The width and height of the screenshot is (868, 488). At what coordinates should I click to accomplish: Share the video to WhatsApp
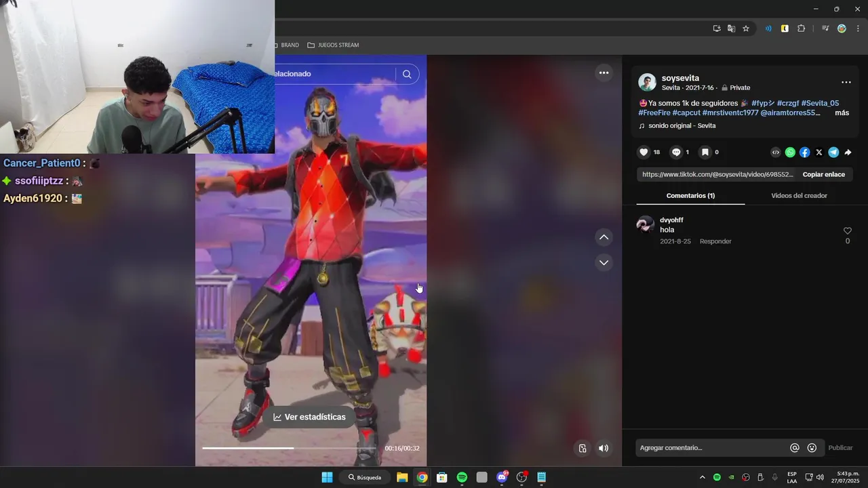click(790, 152)
